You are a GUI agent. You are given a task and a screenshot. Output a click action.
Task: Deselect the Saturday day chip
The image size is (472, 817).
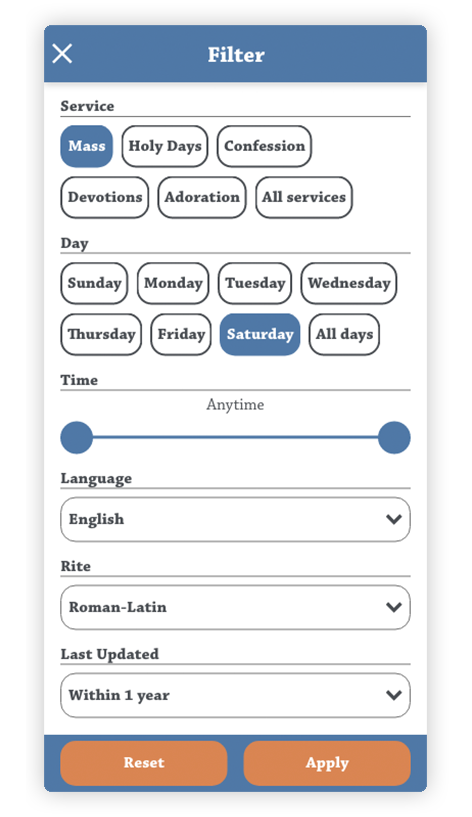[x=260, y=335]
